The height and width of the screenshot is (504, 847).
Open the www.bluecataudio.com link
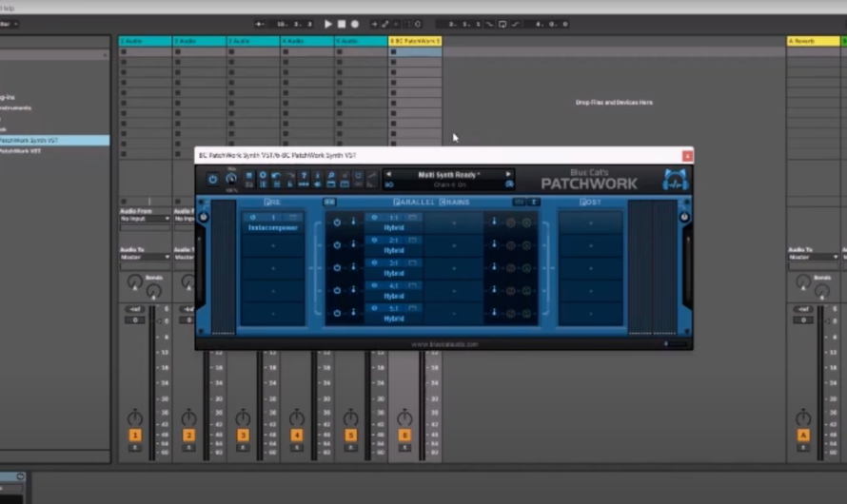point(444,343)
